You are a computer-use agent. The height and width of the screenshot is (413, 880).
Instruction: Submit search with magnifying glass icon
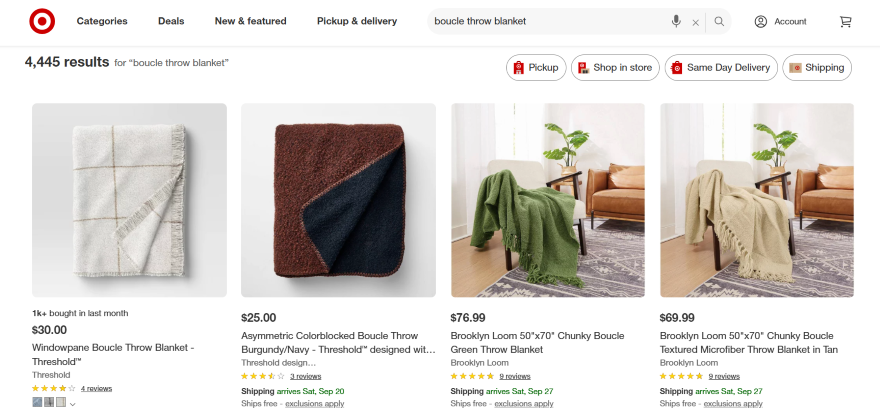(x=719, y=21)
